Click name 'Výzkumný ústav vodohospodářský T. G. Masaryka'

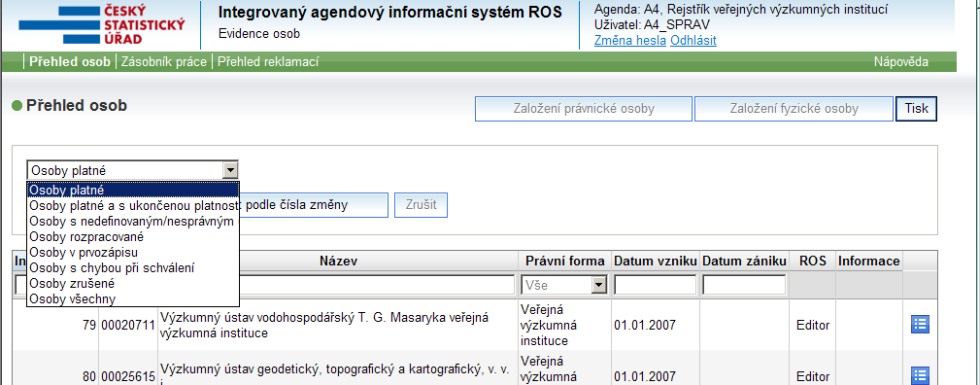coord(323,325)
